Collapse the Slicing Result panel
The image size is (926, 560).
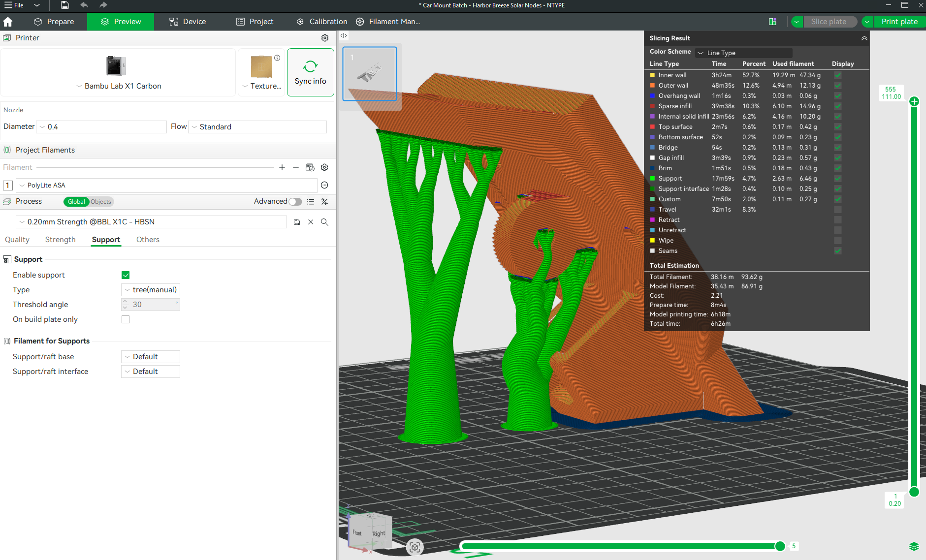(x=864, y=38)
